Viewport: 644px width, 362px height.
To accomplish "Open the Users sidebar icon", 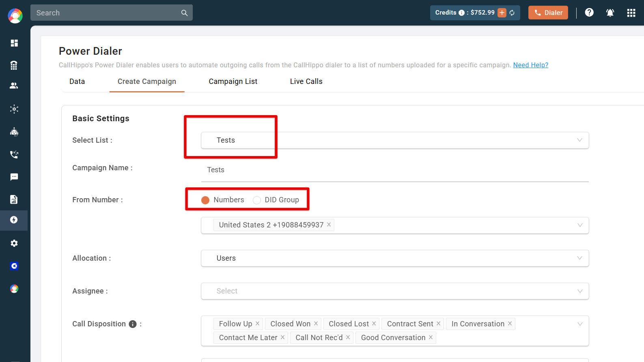I will (x=14, y=86).
